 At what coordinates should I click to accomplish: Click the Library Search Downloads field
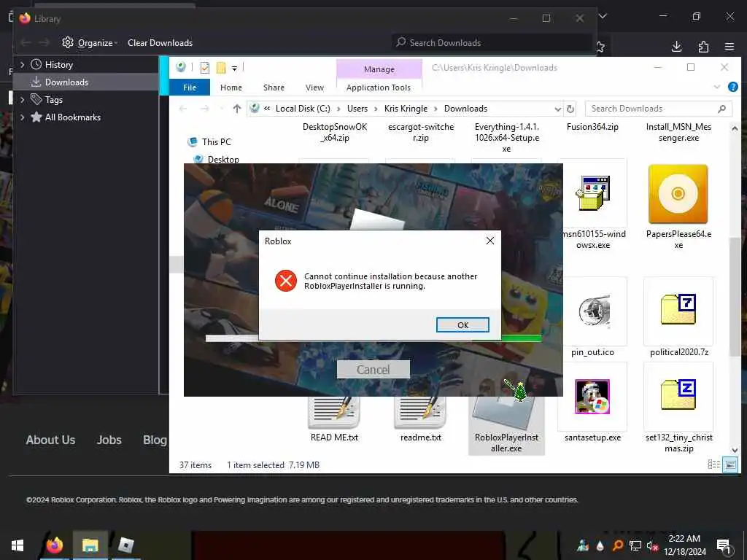click(491, 43)
